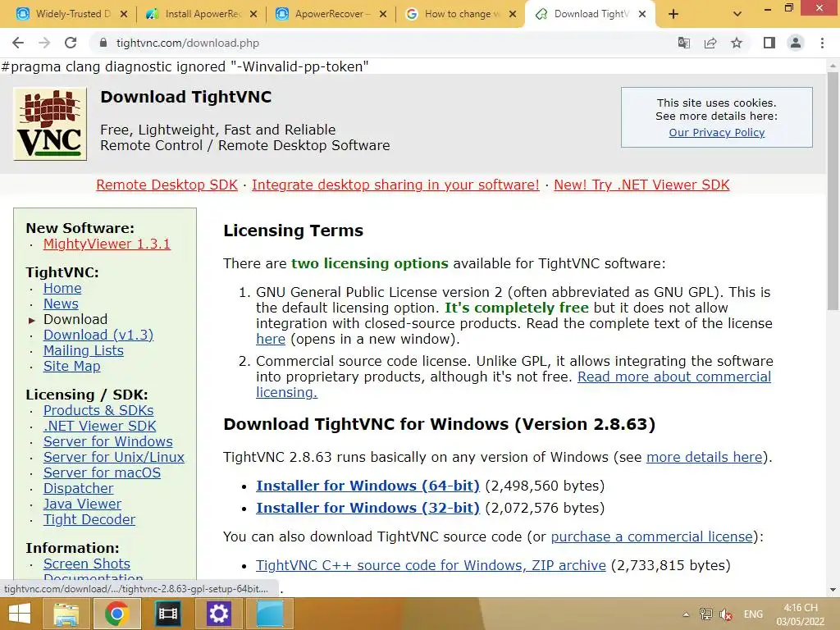Go to the Home sidebar link
The height and width of the screenshot is (630, 840).
[x=62, y=288]
